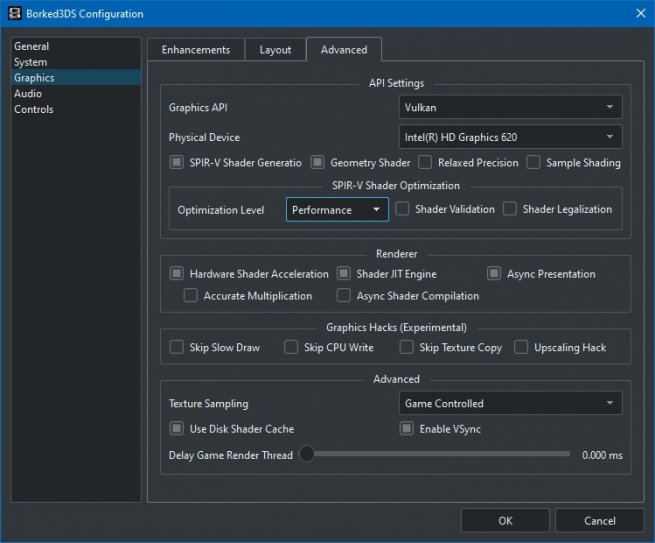Click the 'Texture Sampling' label
Viewport: 655px width, 543px height.
point(208,403)
